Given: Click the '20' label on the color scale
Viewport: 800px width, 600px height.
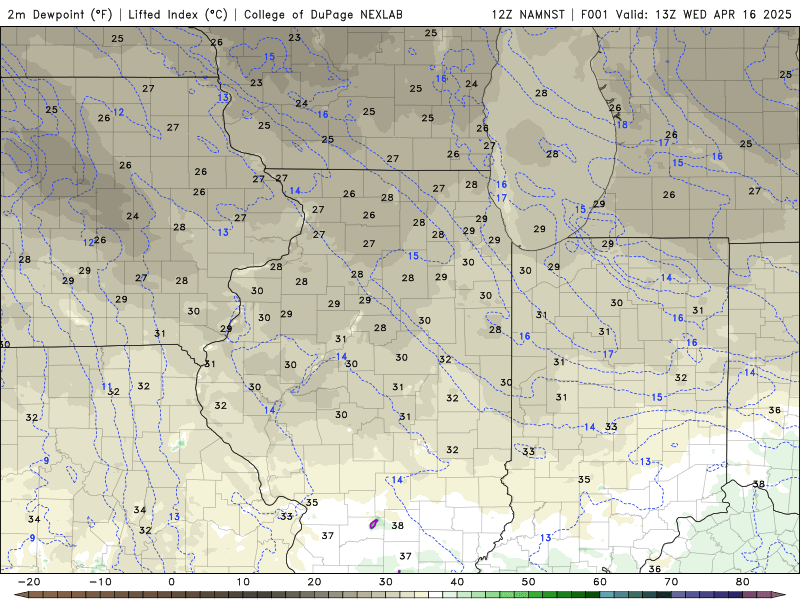Looking at the screenshot, I should (x=314, y=582).
